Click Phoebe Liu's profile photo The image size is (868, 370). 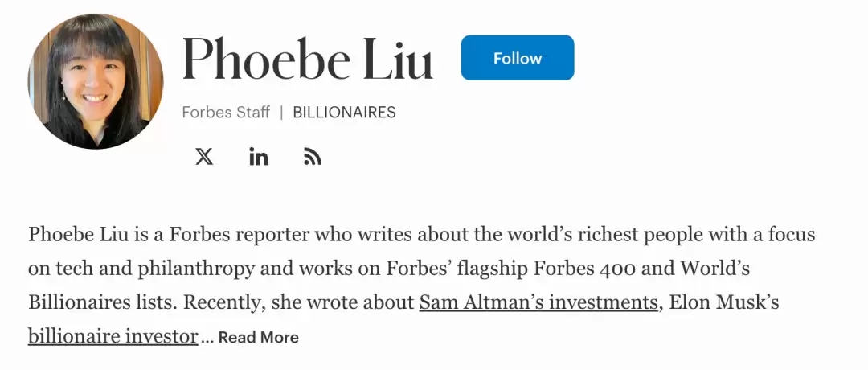coord(96,81)
